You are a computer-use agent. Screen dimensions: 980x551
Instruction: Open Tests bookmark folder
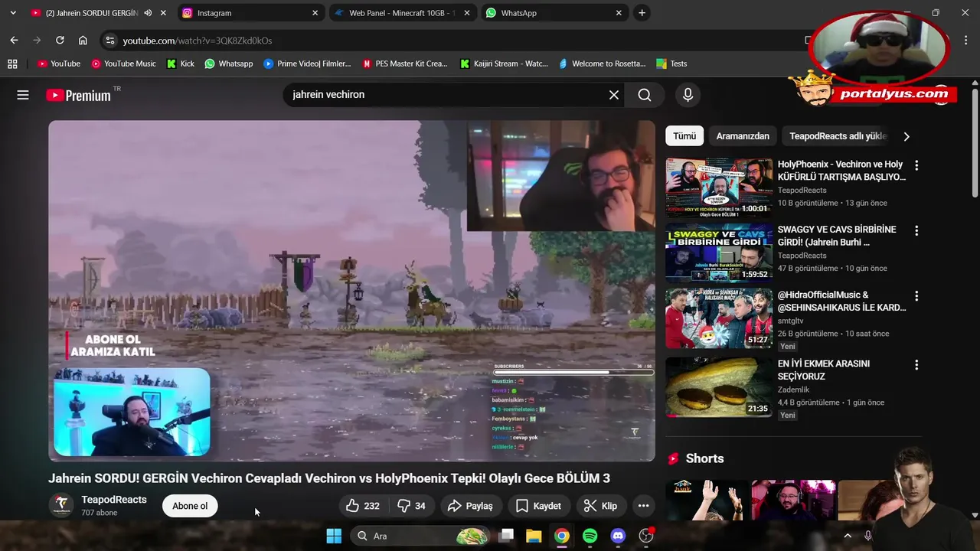click(671, 64)
